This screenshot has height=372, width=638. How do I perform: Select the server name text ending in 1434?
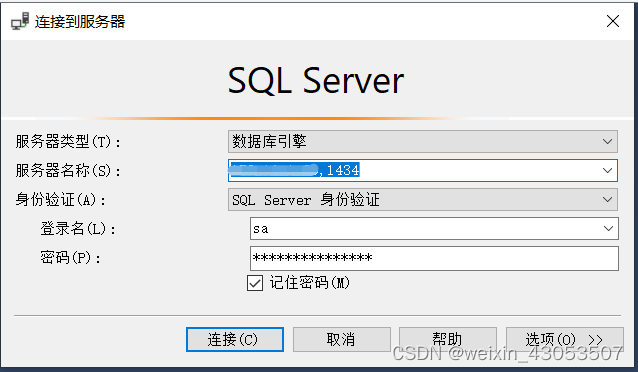point(295,170)
